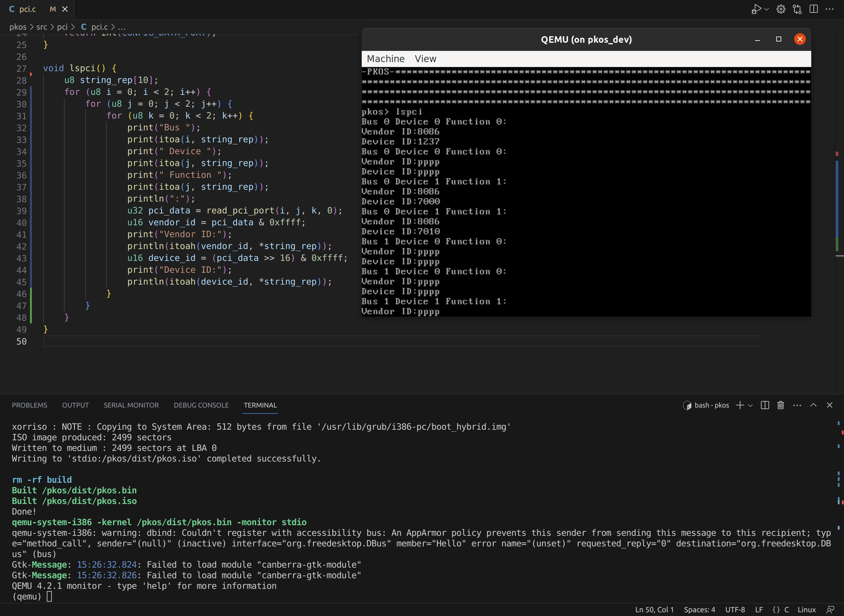This screenshot has width=844, height=616.
Task: Select the bash - pkos terminal
Action: tap(706, 405)
